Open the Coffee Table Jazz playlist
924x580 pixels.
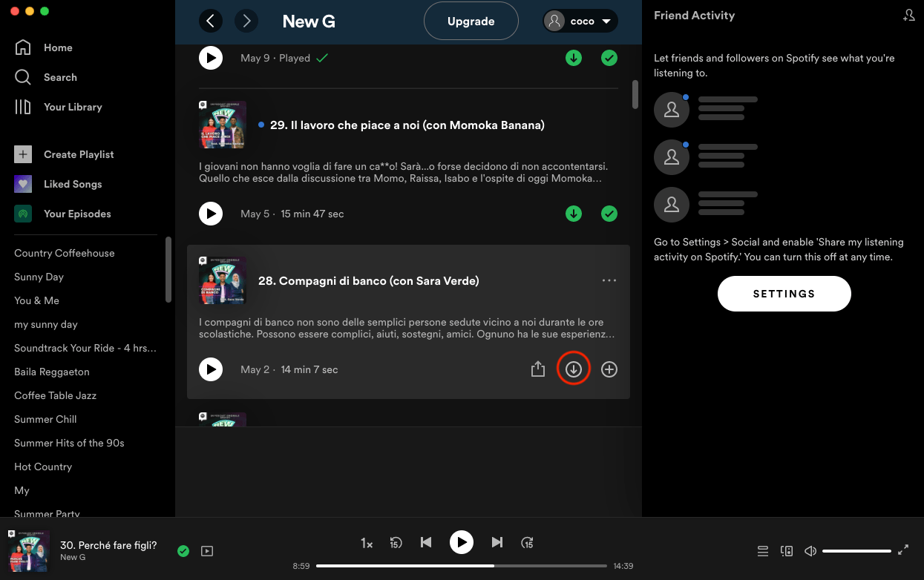click(x=56, y=395)
